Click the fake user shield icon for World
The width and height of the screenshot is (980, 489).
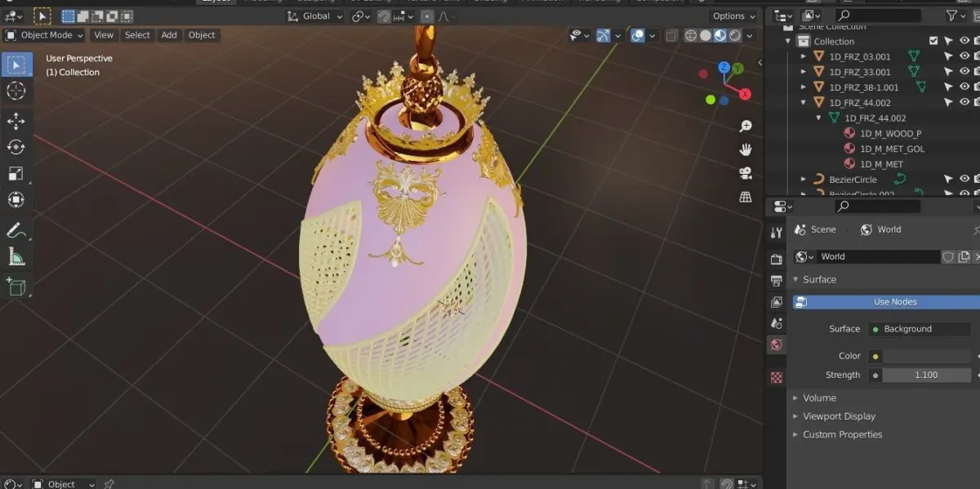pos(948,256)
